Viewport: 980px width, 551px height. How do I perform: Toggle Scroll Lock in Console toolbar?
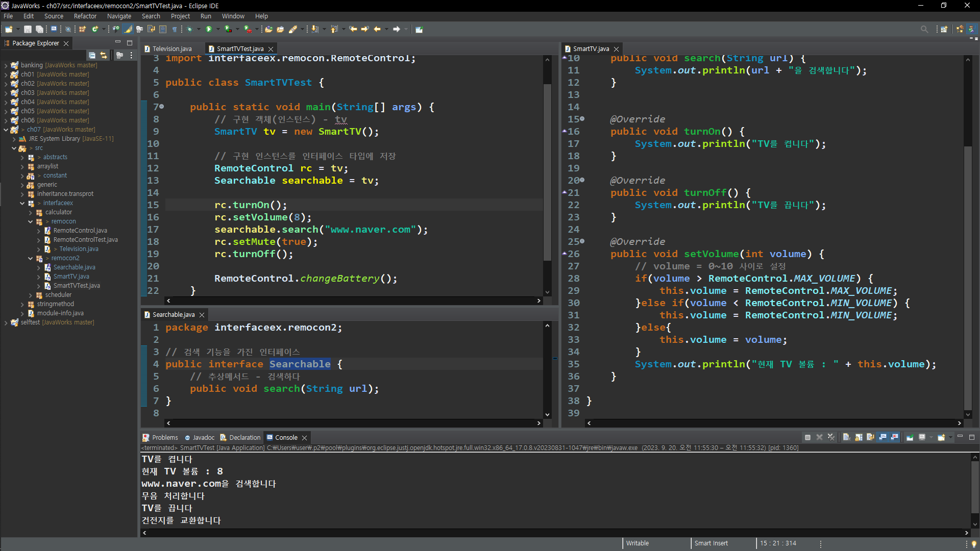pyautogui.click(x=859, y=437)
